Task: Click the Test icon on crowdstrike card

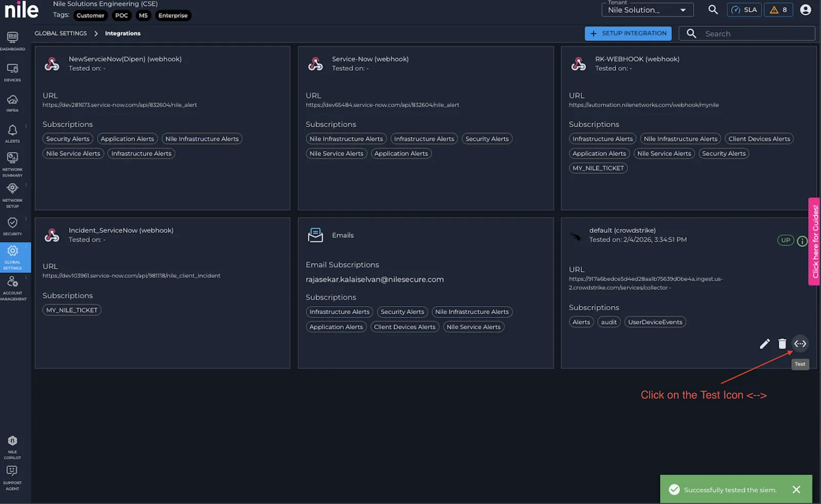Action: (800, 344)
